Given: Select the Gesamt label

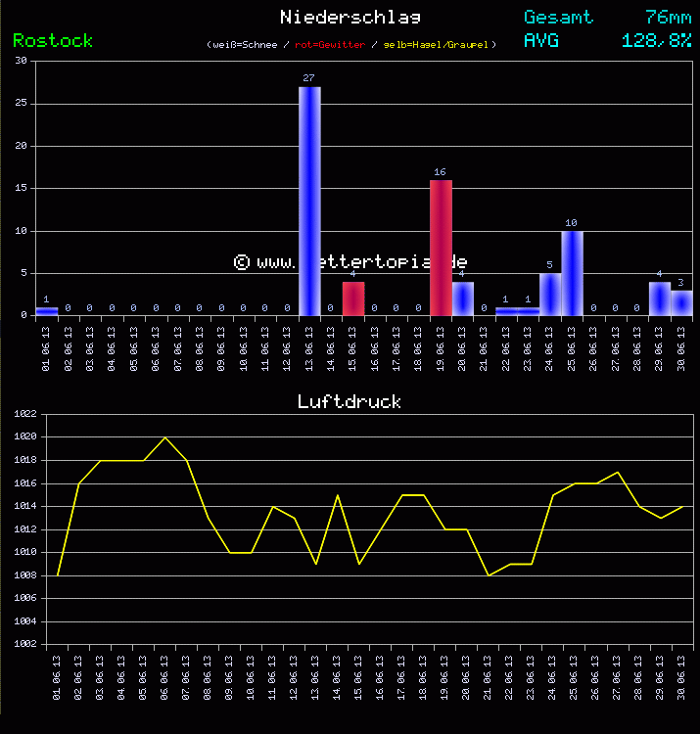Looking at the screenshot, I should coord(558,17).
